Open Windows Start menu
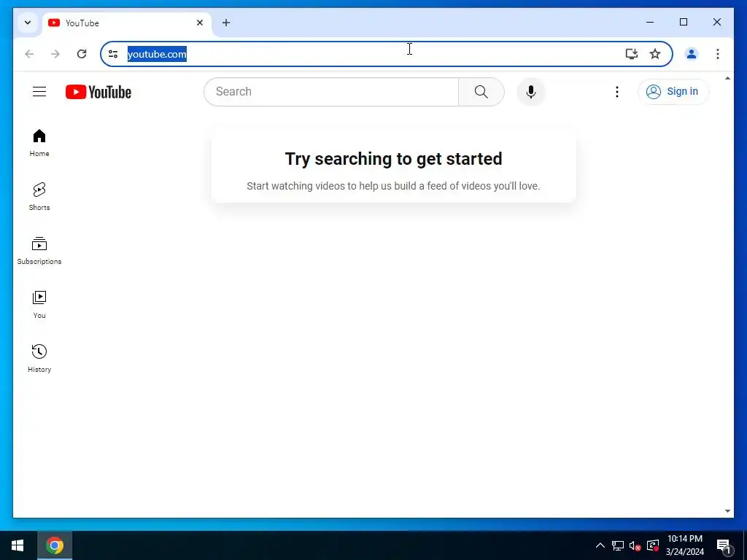Viewport: 747px width, 560px height. (18, 545)
